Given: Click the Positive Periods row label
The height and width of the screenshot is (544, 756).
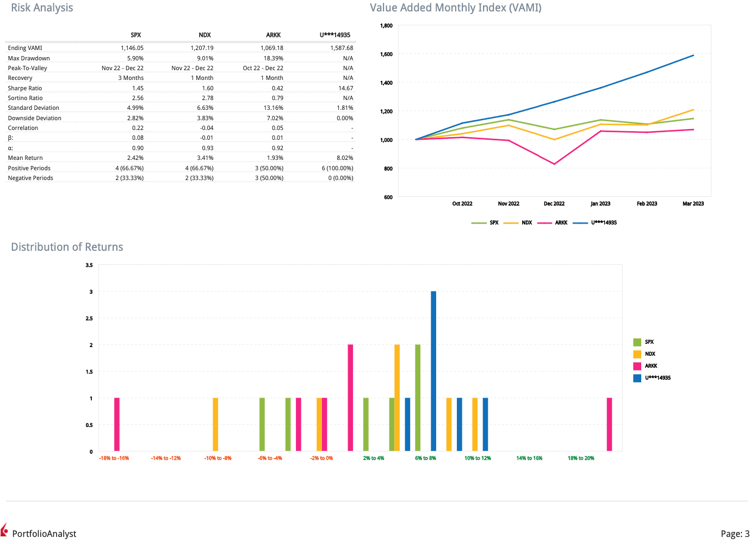Looking at the screenshot, I should point(29,168).
